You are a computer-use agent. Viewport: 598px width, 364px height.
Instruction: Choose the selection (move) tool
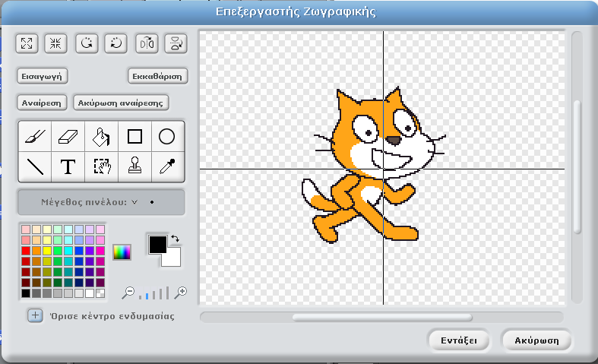tap(102, 166)
